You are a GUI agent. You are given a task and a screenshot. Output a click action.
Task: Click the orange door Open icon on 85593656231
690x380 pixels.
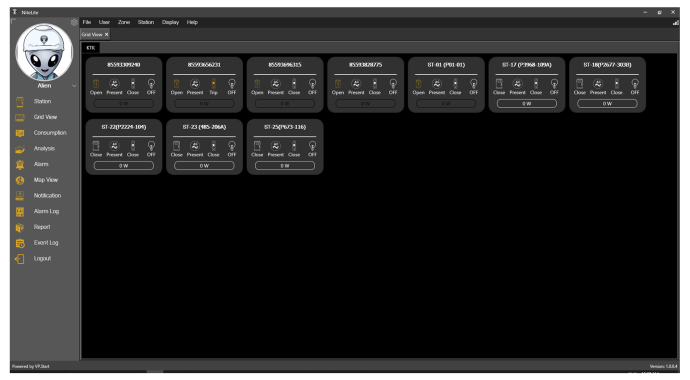pyautogui.click(x=176, y=84)
